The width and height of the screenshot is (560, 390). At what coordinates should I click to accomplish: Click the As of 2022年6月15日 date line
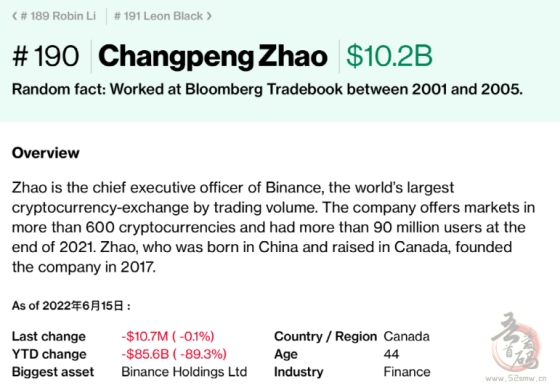(71, 306)
